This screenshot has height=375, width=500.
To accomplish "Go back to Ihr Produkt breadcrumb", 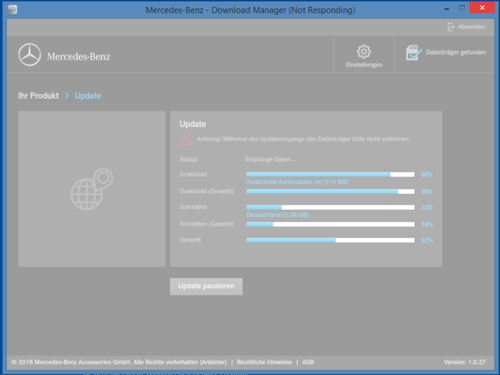I will pyautogui.click(x=38, y=96).
